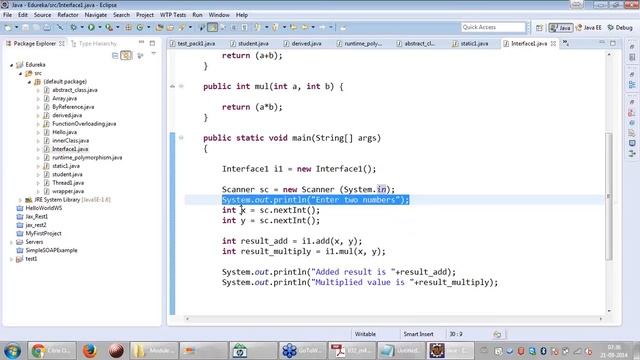640x360 pixels.
Task: Click the Forward navigation arrow
Action: click(322, 27)
